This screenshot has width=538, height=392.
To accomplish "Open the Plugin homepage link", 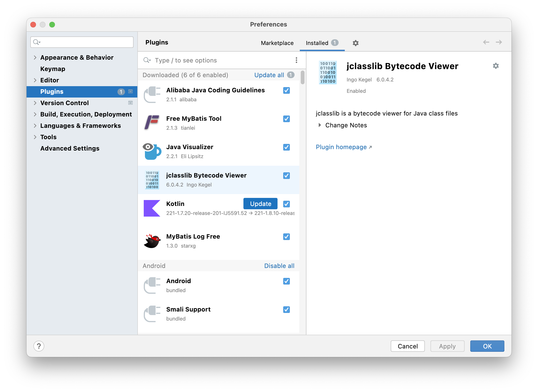I will coord(343,147).
